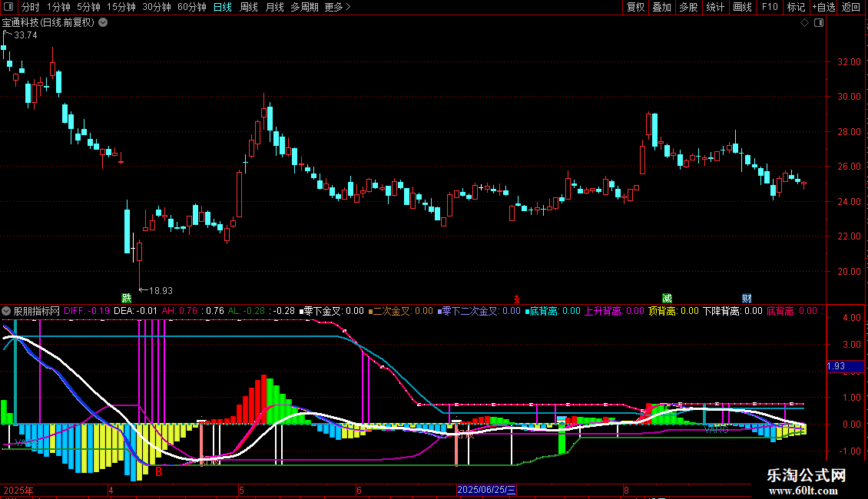The height and width of the screenshot is (499, 868).
Task: Click the diamond marker icon above chart
Action: (805, 23)
